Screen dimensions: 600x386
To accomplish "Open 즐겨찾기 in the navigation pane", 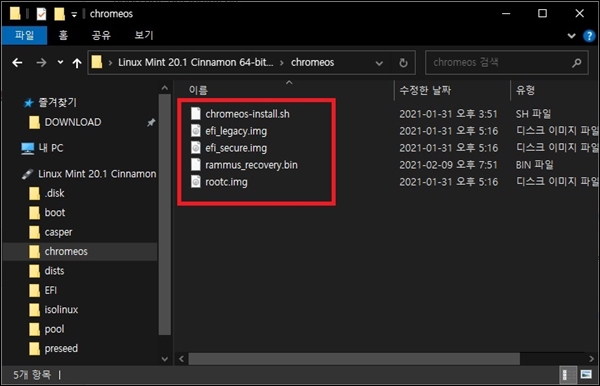I will click(x=57, y=103).
